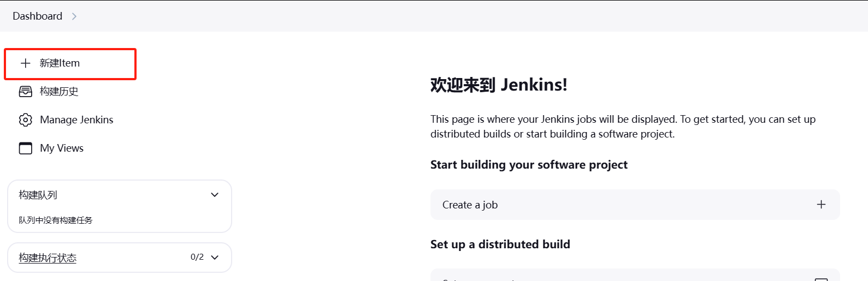868x281 pixels.
Task: Open the 新建Item menu entry
Action: (70, 63)
